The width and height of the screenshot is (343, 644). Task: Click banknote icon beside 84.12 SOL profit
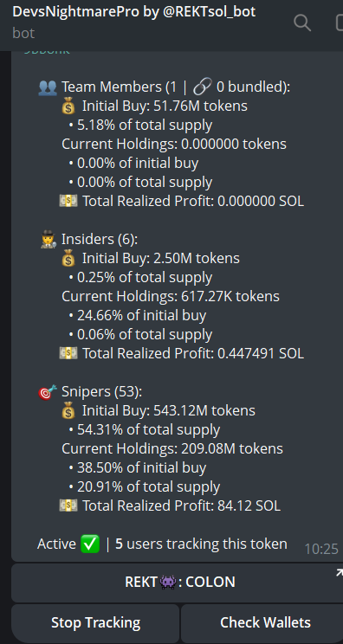68,506
